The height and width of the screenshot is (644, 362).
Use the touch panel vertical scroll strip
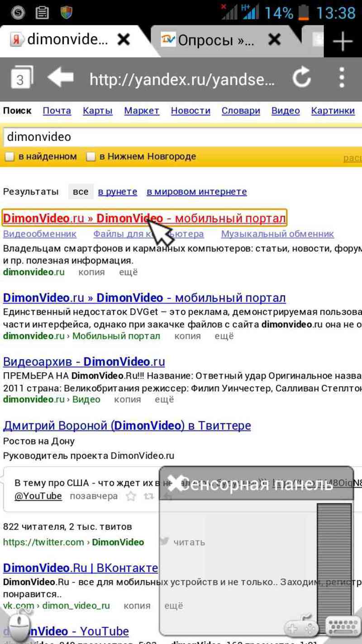pos(334,554)
